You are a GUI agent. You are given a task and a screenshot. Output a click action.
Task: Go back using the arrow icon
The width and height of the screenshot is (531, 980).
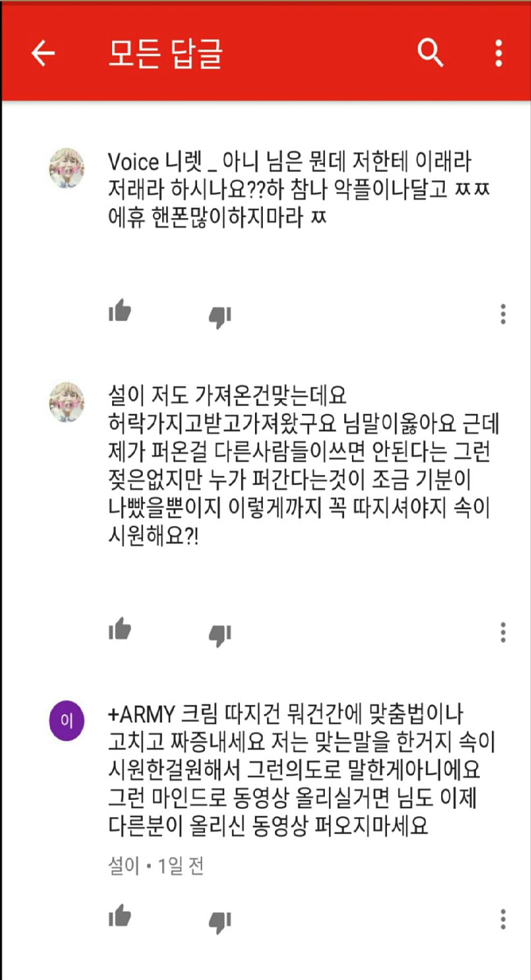(43, 53)
